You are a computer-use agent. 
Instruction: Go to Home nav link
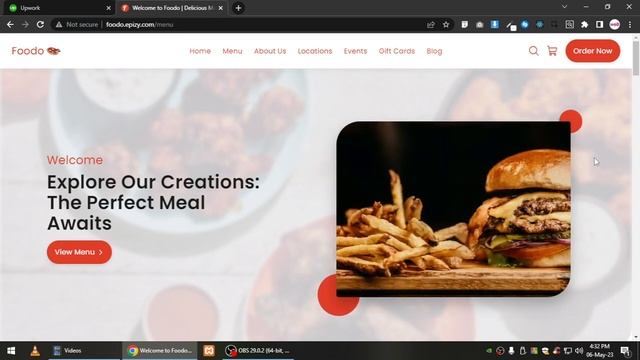click(200, 51)
